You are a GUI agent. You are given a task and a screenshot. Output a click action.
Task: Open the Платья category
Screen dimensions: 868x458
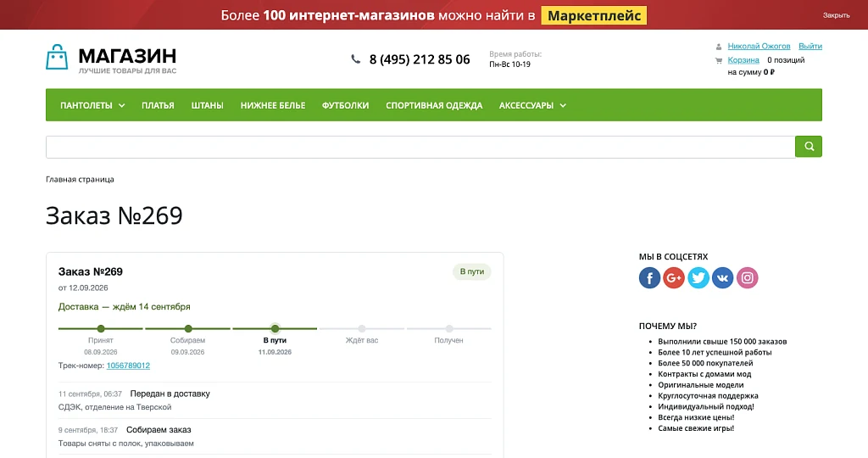click(x=158, y=105)
